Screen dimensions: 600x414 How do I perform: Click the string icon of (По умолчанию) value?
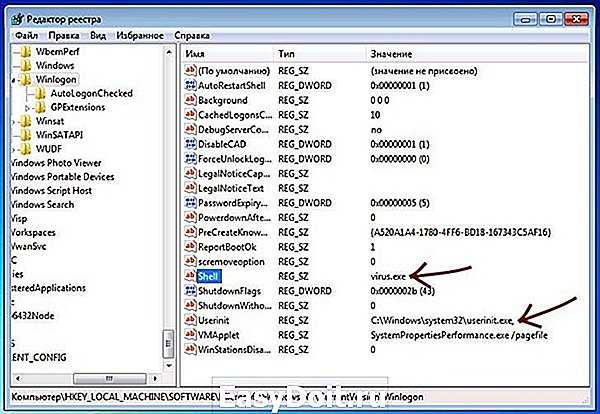point(191,71)
